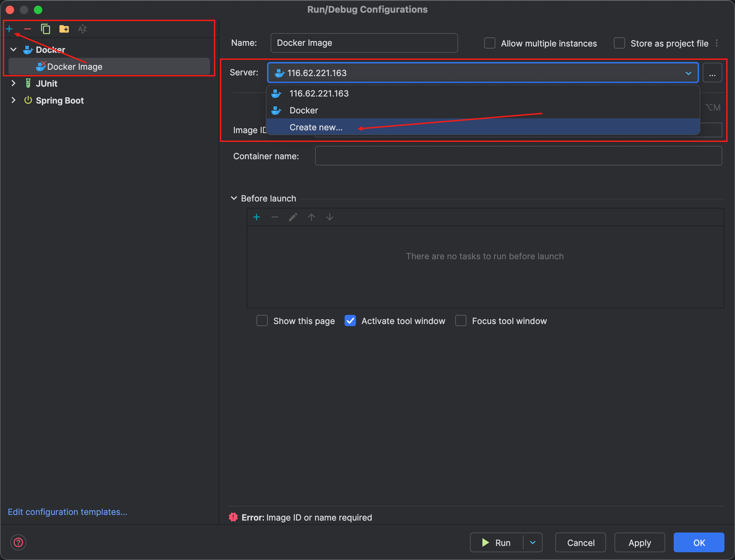Expand the Spring Boot group
Viewport: 735px width, 560px height.
point(14,101)
